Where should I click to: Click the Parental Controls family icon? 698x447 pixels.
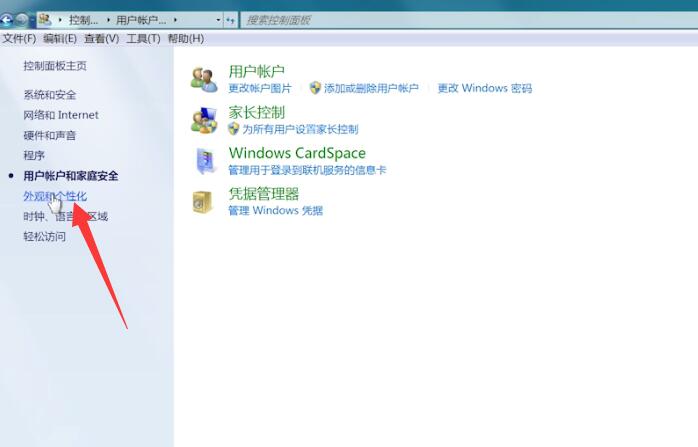(x=204, y=120)
